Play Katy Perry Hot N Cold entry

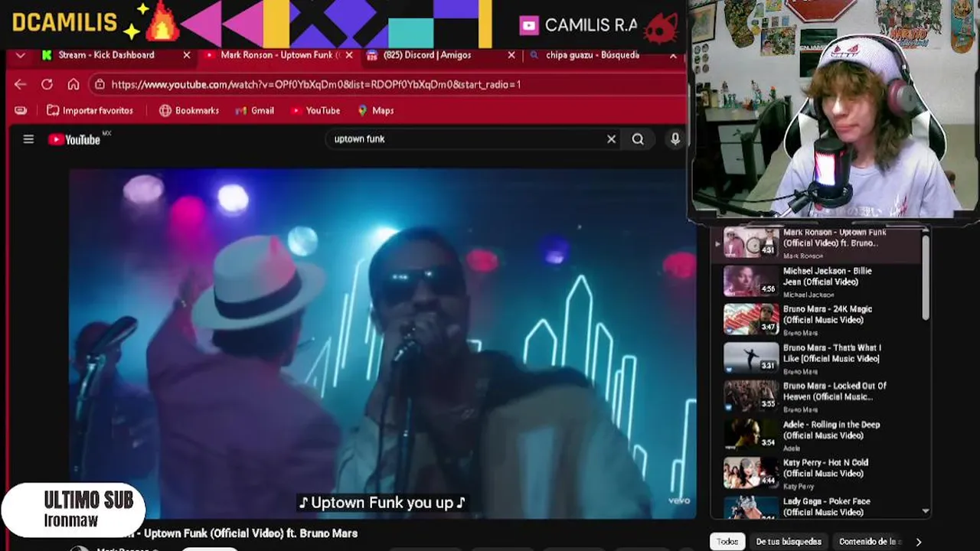[x=818, y=474]
